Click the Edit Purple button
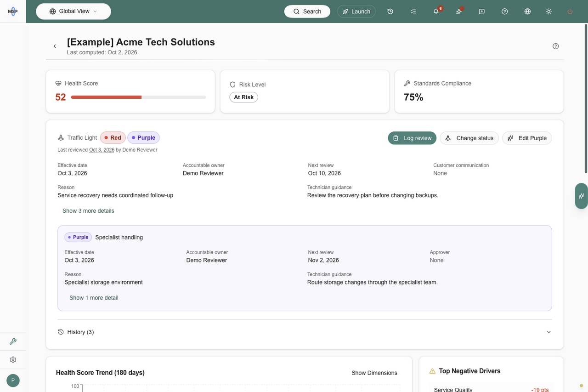Image resolution: width=588 pixels, height=392 pixels. click(x=527, y=138)
